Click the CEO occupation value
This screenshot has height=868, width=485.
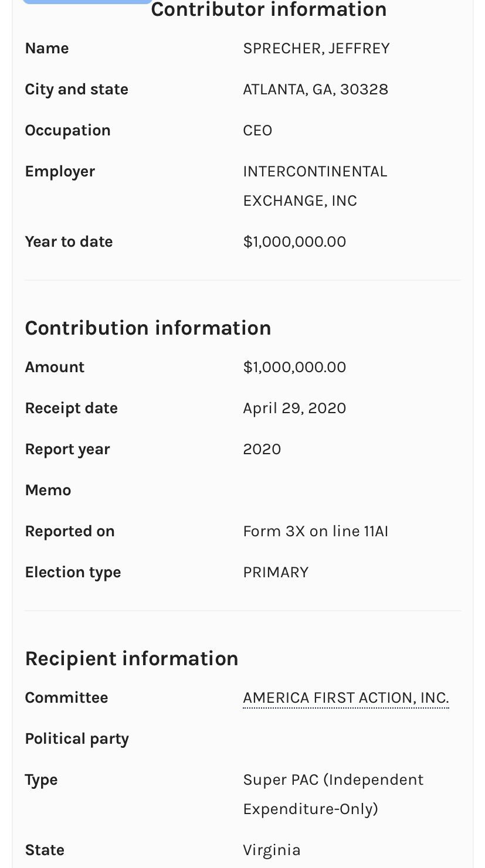click(x=257, y=131)
